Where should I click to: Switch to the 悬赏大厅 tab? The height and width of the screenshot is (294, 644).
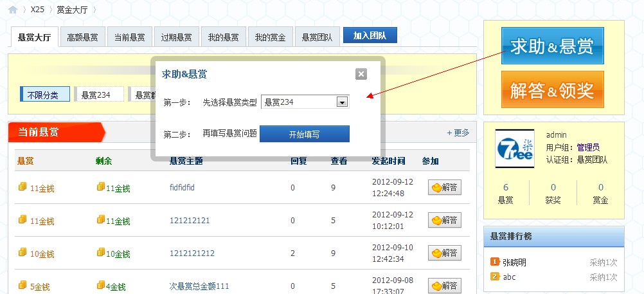(x=35, y=37)
